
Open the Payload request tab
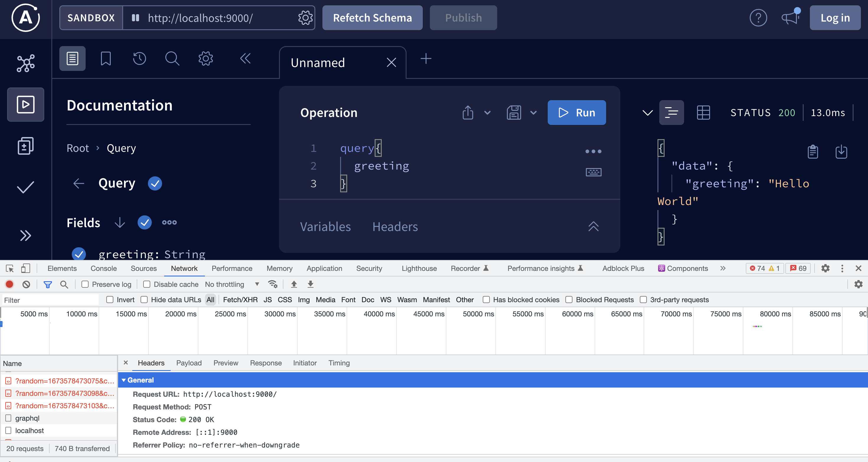click(189, 363)
